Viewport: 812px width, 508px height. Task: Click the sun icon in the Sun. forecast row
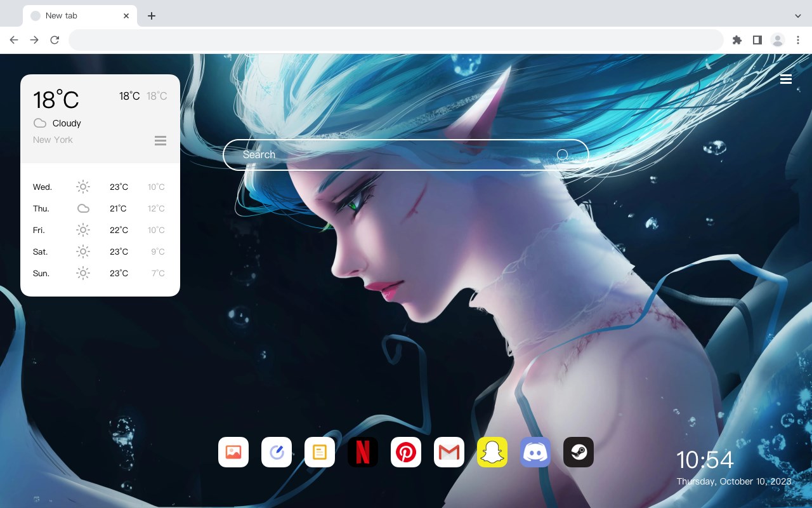pyautogui.click(x=83, y=273)
